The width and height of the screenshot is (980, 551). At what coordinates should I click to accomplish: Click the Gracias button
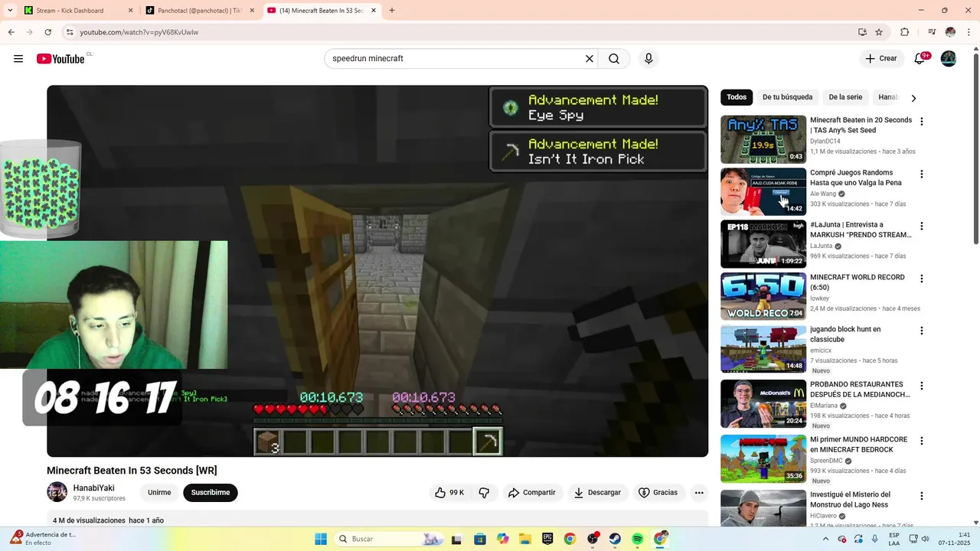pos(658,493)
